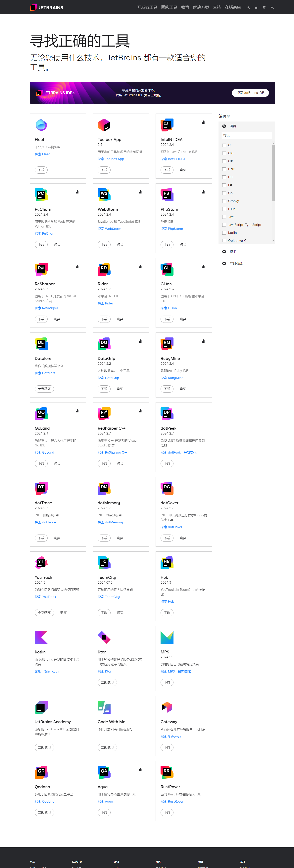Click the CLion CL icon
This screenshot has height=868, width=294.
click(x=167, y=269)
